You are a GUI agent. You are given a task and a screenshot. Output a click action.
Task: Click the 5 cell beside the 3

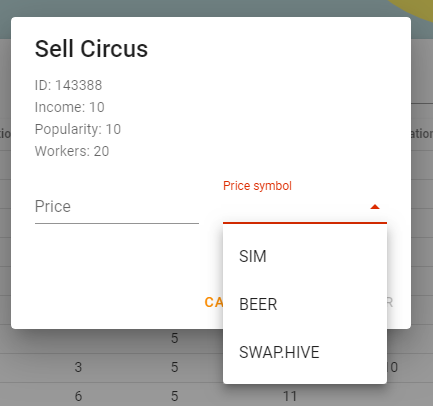[175, 367]
